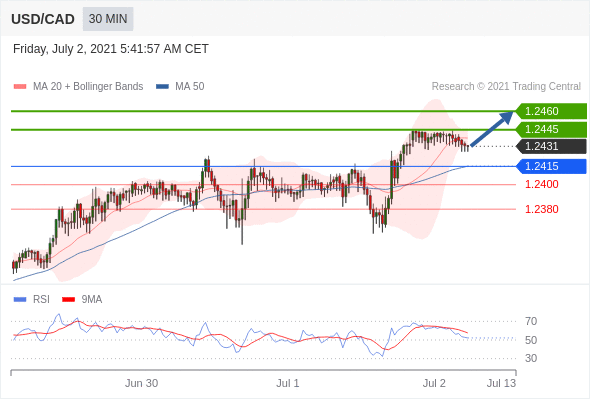Click the red 1.2400 support level label
Screen dimensions: 590x400
(541, 184)
